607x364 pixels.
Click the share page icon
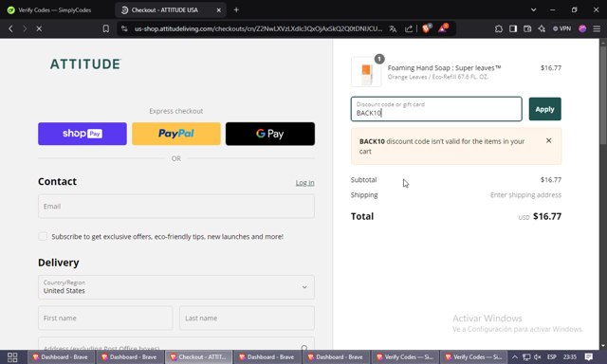(409, 28)
